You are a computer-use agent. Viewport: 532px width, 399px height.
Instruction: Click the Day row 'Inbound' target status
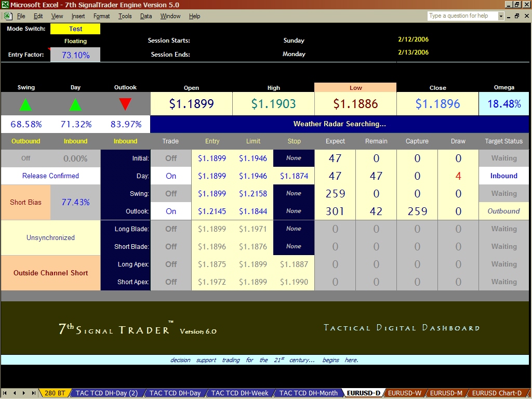(x=504, y=176)
